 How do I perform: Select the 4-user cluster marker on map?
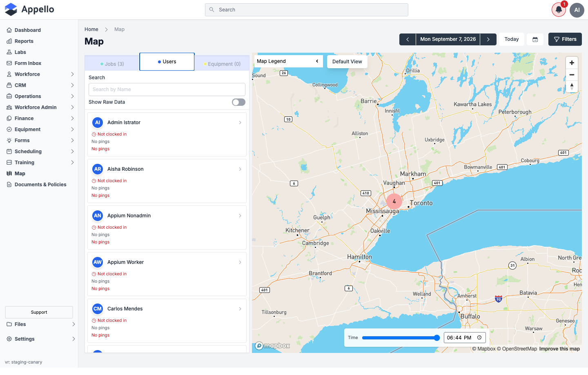click(394, 201)
